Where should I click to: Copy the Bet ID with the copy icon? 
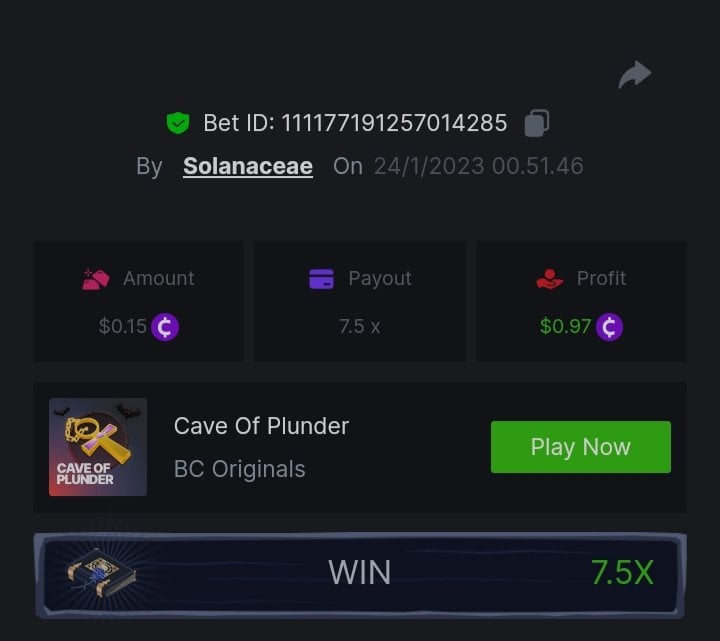[x=537, y=123]
